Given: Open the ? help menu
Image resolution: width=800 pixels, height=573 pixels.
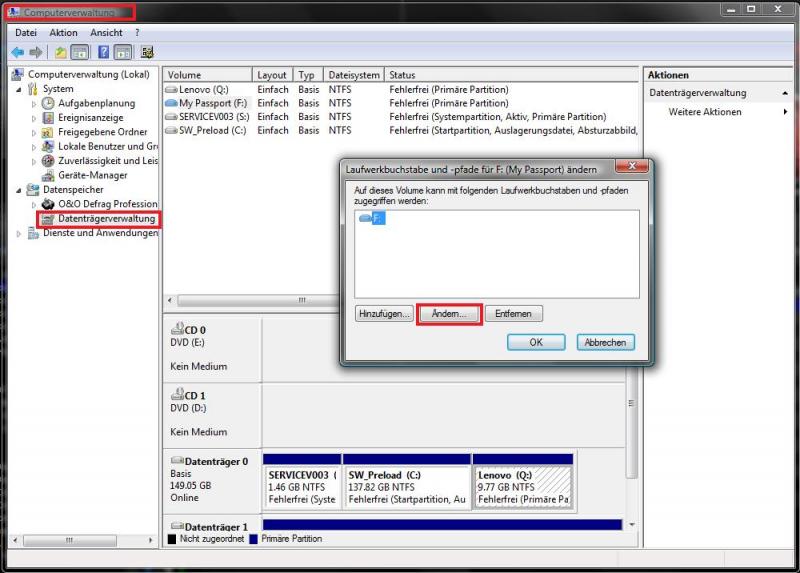Looking at the screenshot, I should pos(137,33).
